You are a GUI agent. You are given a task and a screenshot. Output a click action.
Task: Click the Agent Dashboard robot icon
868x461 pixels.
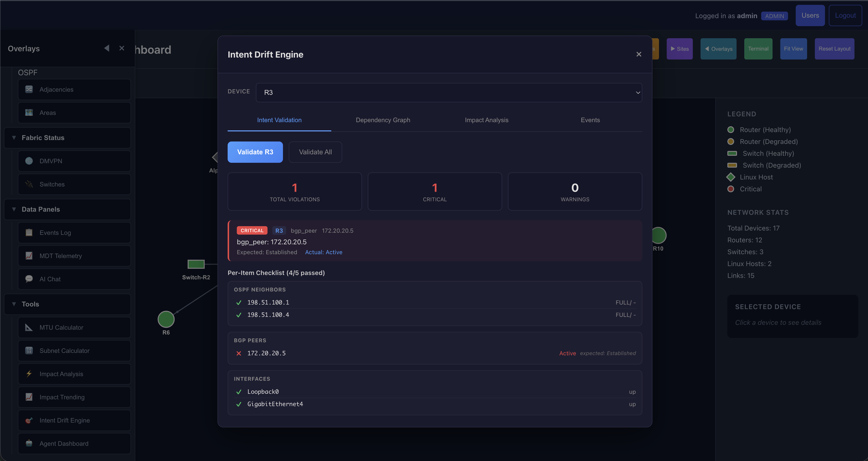(29, 443)
